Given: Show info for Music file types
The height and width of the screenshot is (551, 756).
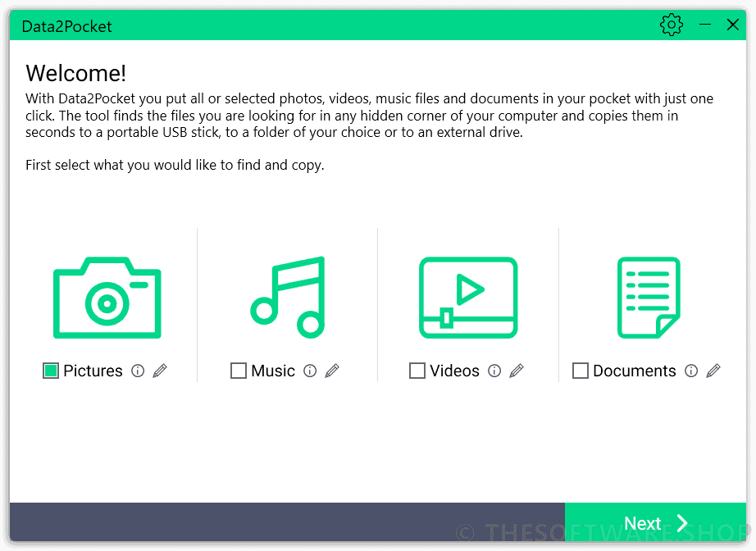Looking at the screenshot, I should pyautogui.click(x=310, y=371).
